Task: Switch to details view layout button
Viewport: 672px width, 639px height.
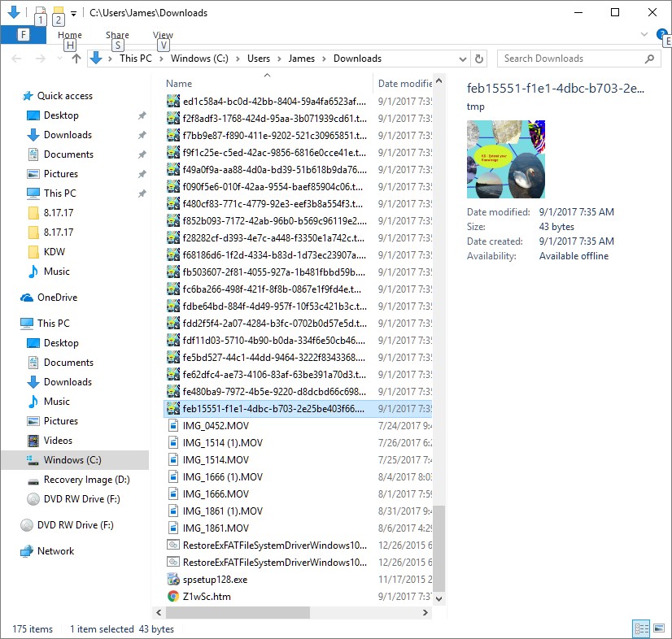Action: (x=641, y=628)
